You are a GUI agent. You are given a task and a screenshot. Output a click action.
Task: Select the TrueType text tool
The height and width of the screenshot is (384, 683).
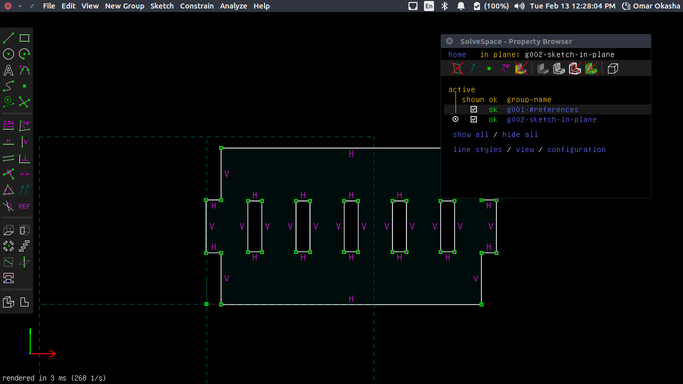pos(8,70)
